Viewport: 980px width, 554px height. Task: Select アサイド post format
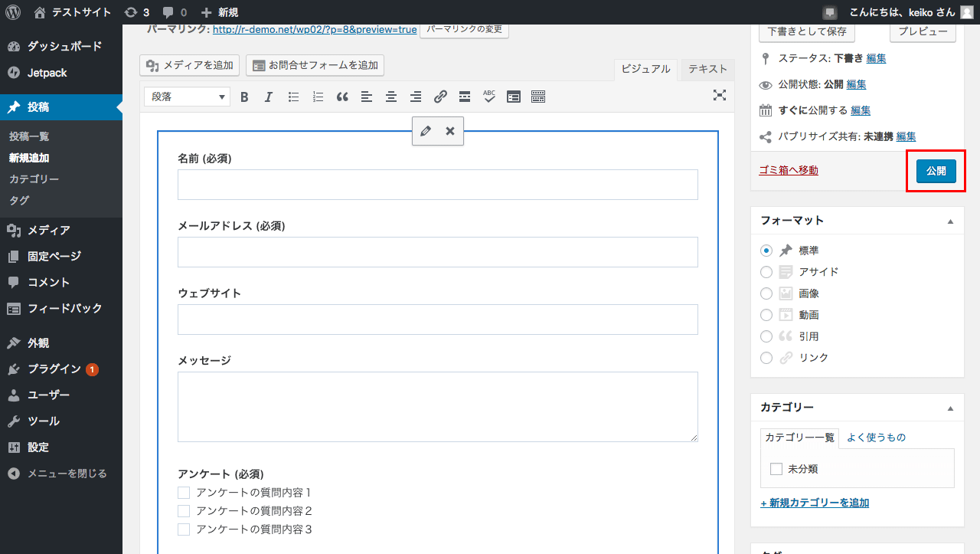[x=766, y=272]
